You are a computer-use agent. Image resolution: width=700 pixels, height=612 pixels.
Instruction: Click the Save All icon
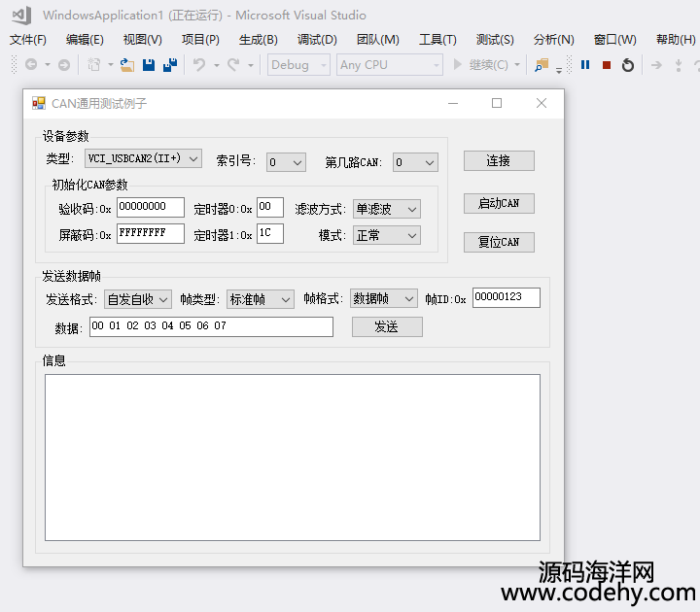click(170, 65)
